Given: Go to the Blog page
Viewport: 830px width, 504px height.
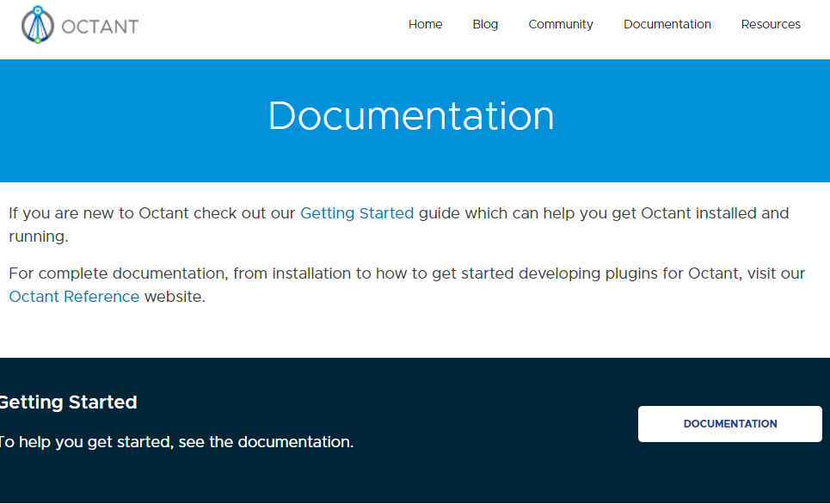Looking at the screenshot, I should 485,24.
